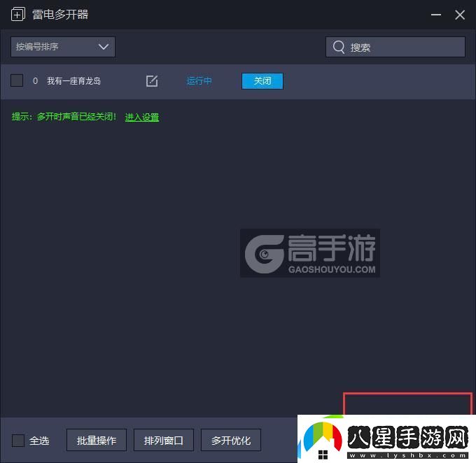Open the 进入设置 link
The image size is (476, 463).
142,117
